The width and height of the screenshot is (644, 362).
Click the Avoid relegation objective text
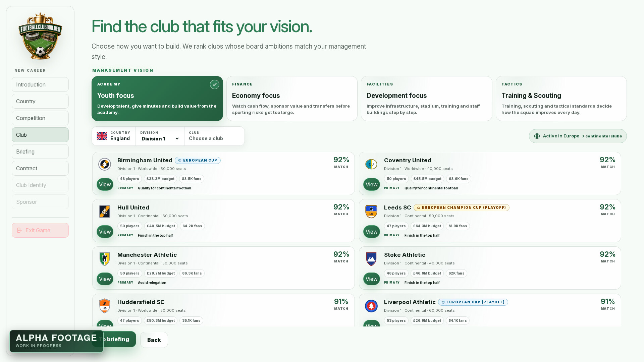(x=152, y=283)
